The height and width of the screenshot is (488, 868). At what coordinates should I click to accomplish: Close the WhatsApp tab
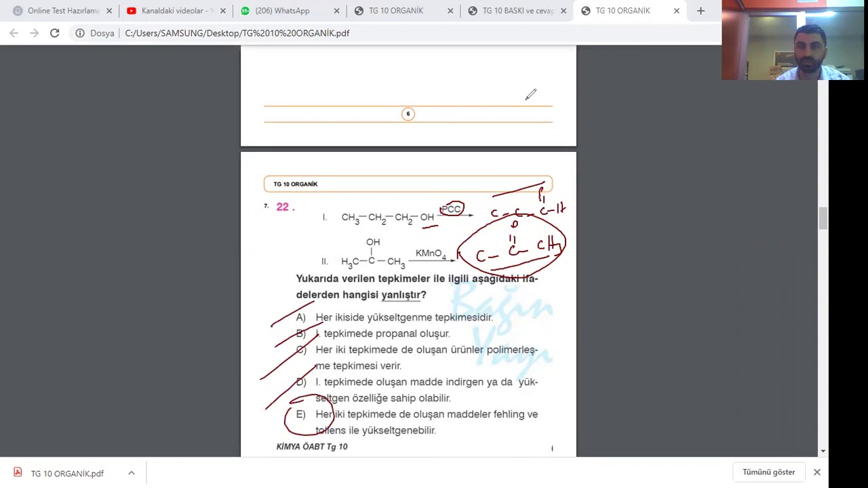point(336,11)
